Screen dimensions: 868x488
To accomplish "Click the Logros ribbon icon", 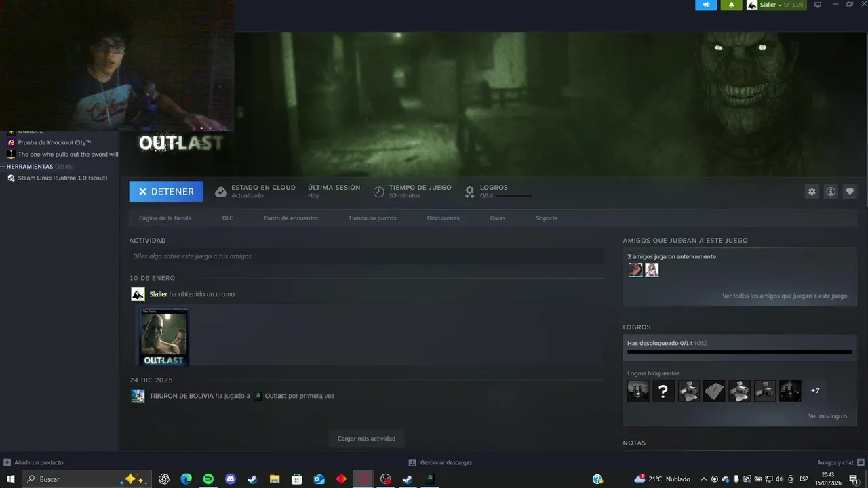I will point(469,192).
